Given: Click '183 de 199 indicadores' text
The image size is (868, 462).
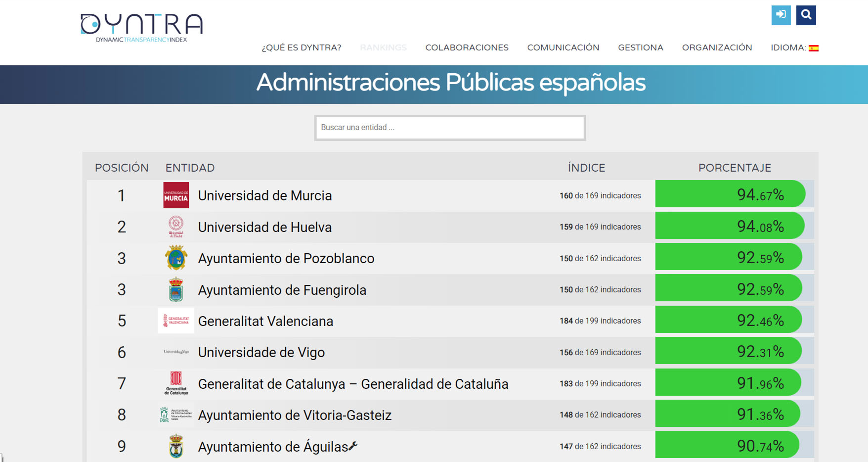Looking at the screenshot, I should click(x=600, y=383).
